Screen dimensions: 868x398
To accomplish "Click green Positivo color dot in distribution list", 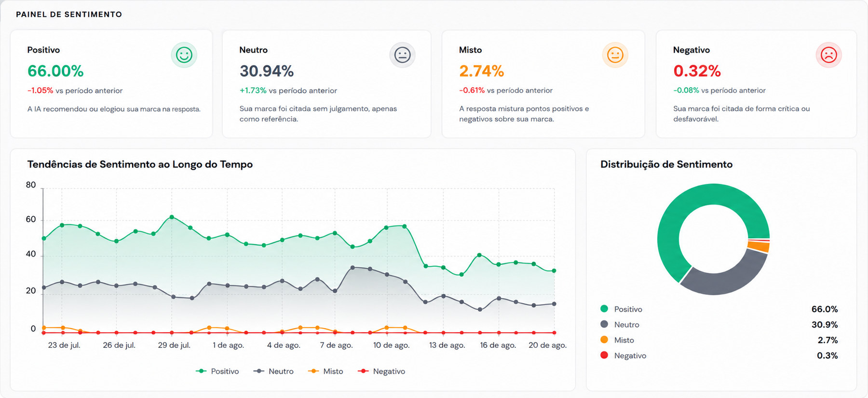I will tap(604, 309).
